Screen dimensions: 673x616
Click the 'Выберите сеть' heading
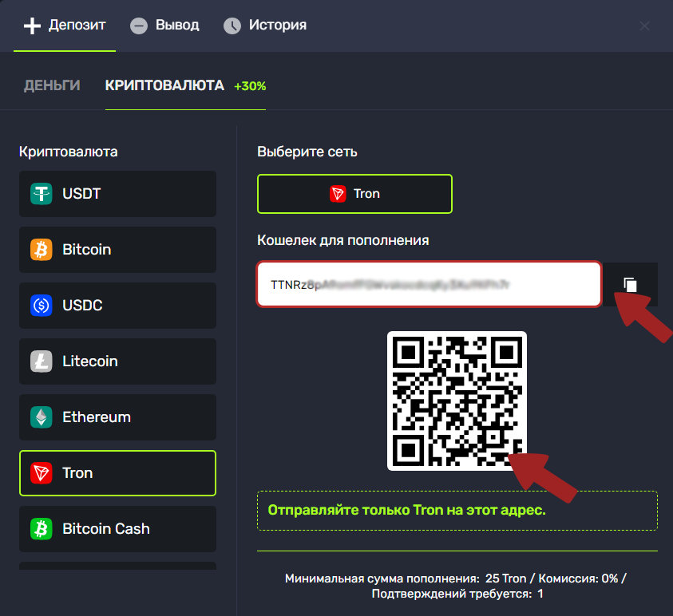pos(307,152)
